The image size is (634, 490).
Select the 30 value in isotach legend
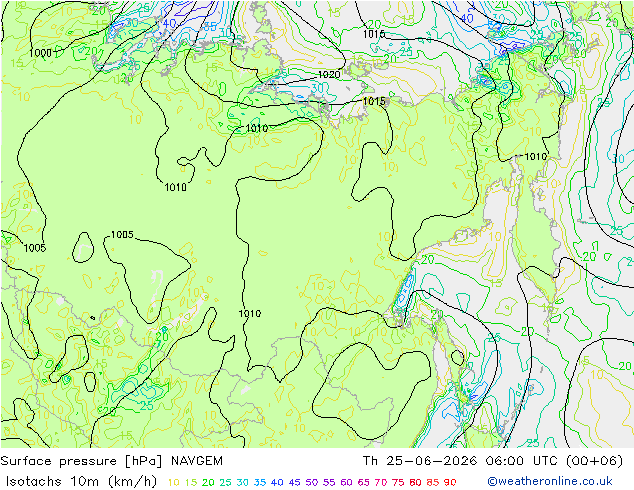tap(243, 482)
